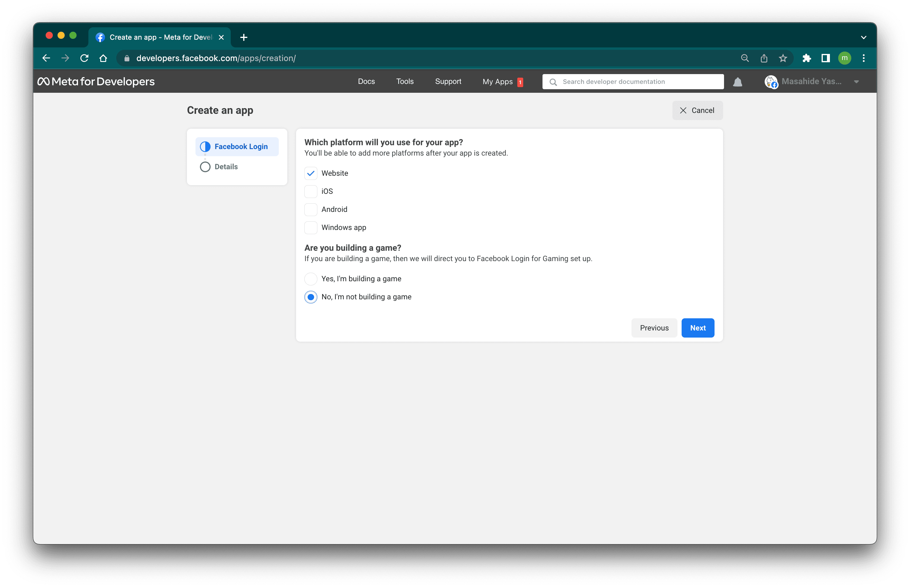Viewport: 910px width, 588px height.
Task: Check the Windows app checkbox
Action: coord(311,228)
